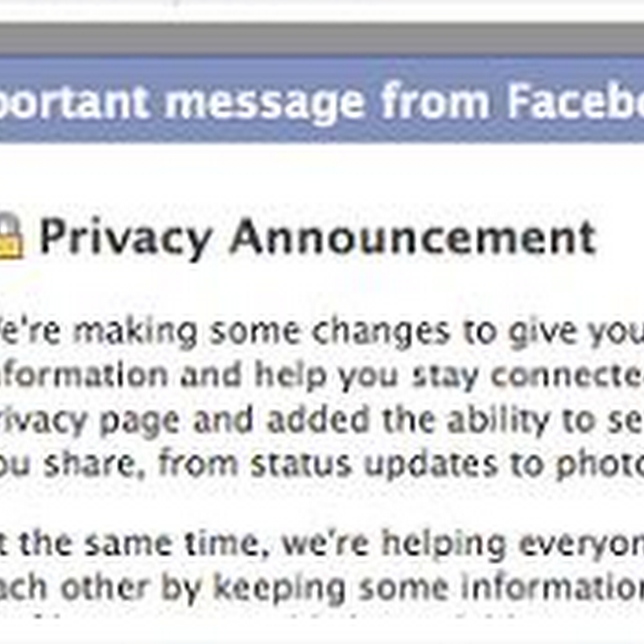This screenshot has height=644, width=644.
Task: Click the blue message from Facebook header bar
Action: 322,101
